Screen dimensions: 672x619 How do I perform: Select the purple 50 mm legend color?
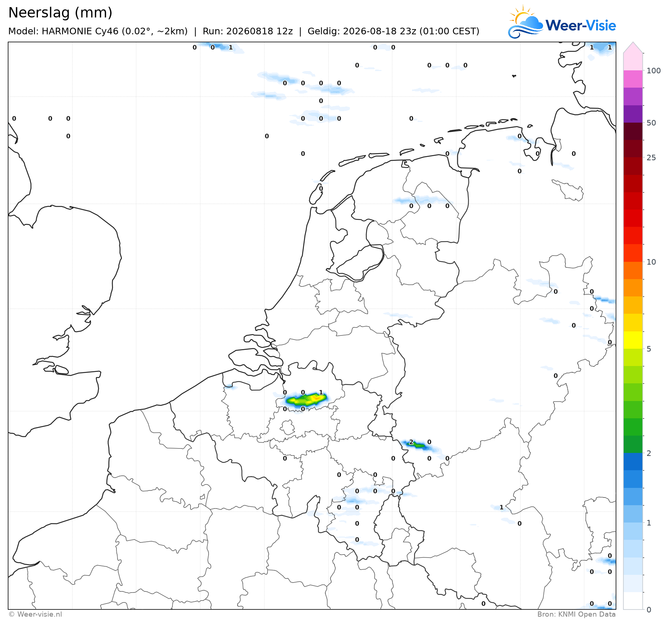click(633, 114)
